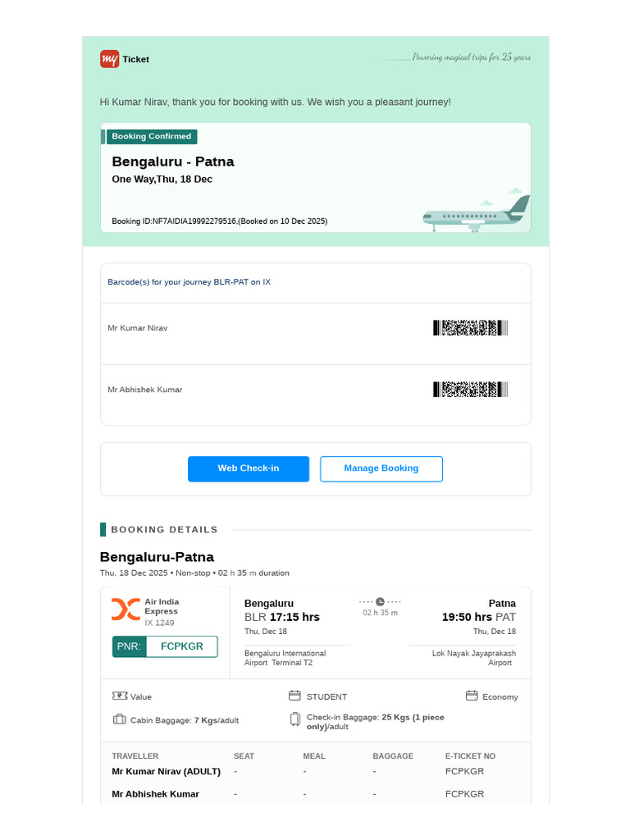Viewport: 630px width, 840px height.
Task: Click the Barcode(s) for your journey BLR-PAT heading
Action: [x=189, y=282]
